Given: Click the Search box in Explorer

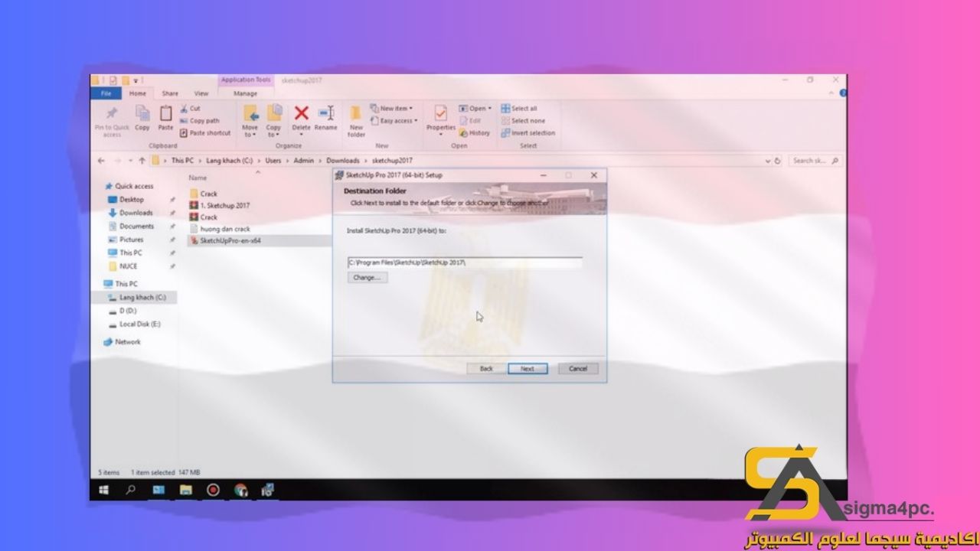Looking at the screenshot, I should 814,161.
